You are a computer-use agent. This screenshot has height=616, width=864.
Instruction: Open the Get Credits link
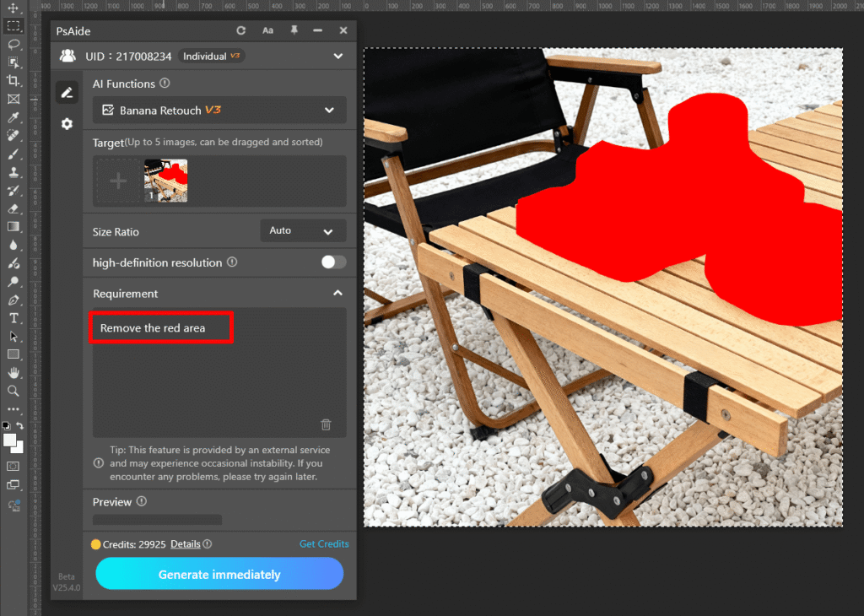pyautogui.click(x=324, y=544)
